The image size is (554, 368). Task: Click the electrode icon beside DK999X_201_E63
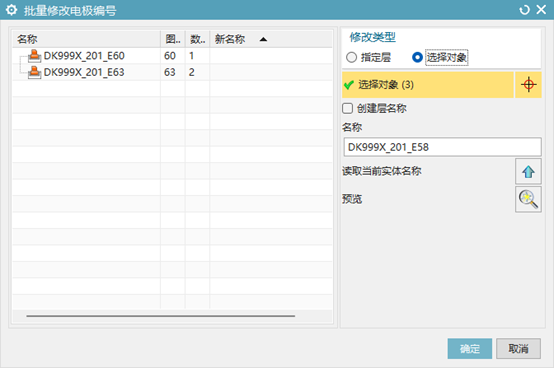coord(35,72)
